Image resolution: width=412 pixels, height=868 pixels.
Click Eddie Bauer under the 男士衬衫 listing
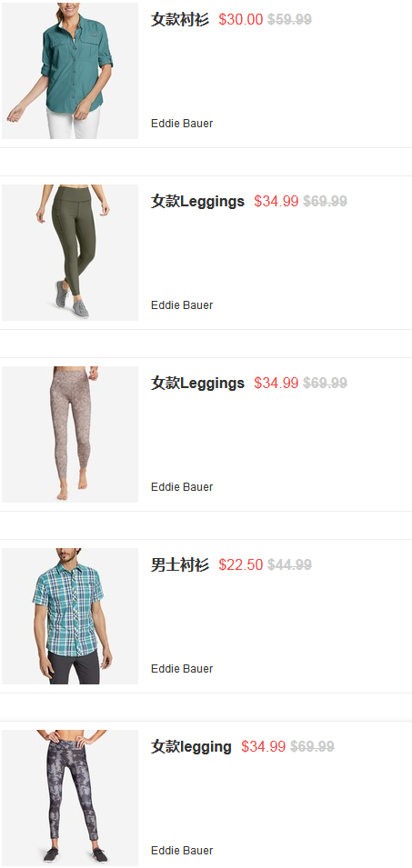[182, 669]
